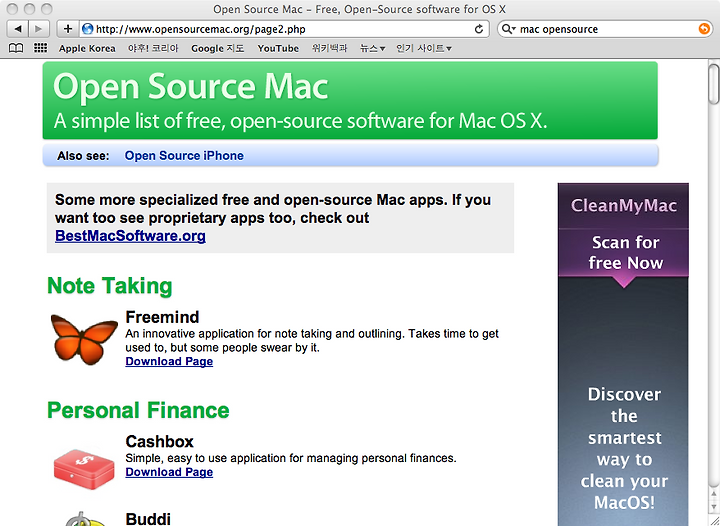Click the Also see: label

click(83, 156)
